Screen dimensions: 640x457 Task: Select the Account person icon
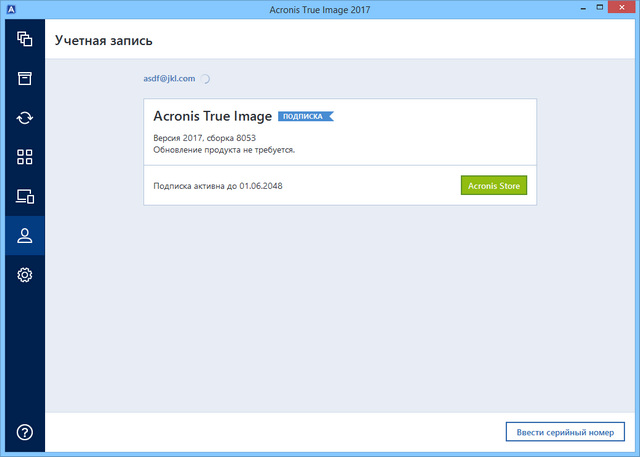25,235
